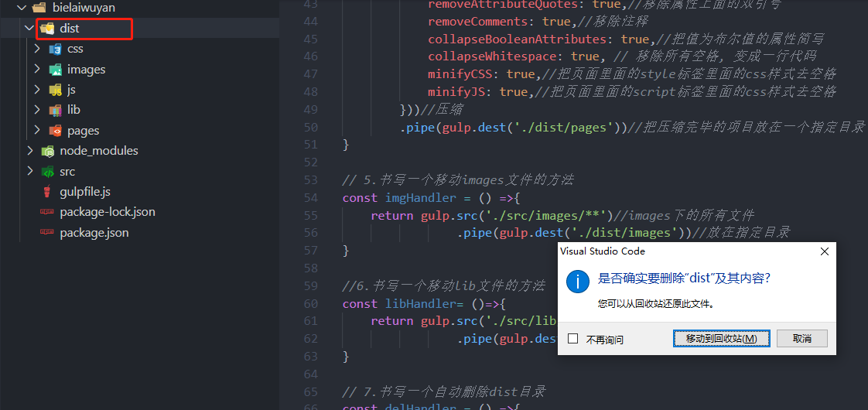Select the dist folder name
The image size is (868, 410).
tap(70, 28)
